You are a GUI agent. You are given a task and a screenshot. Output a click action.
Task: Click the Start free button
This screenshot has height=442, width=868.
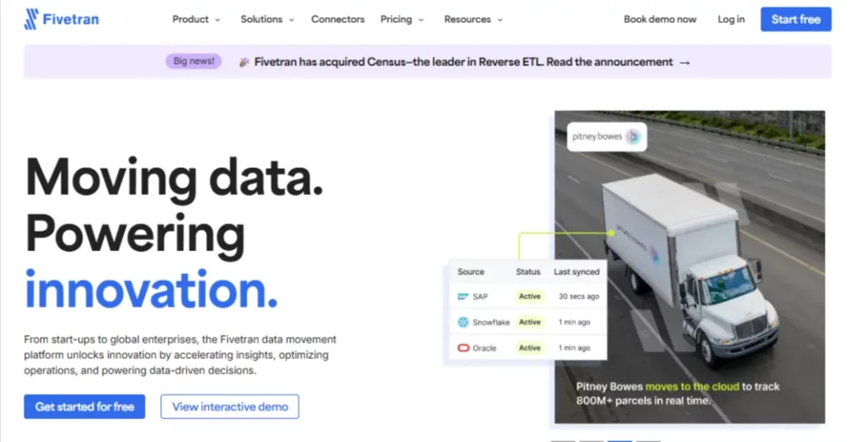(x=795, y=20)
